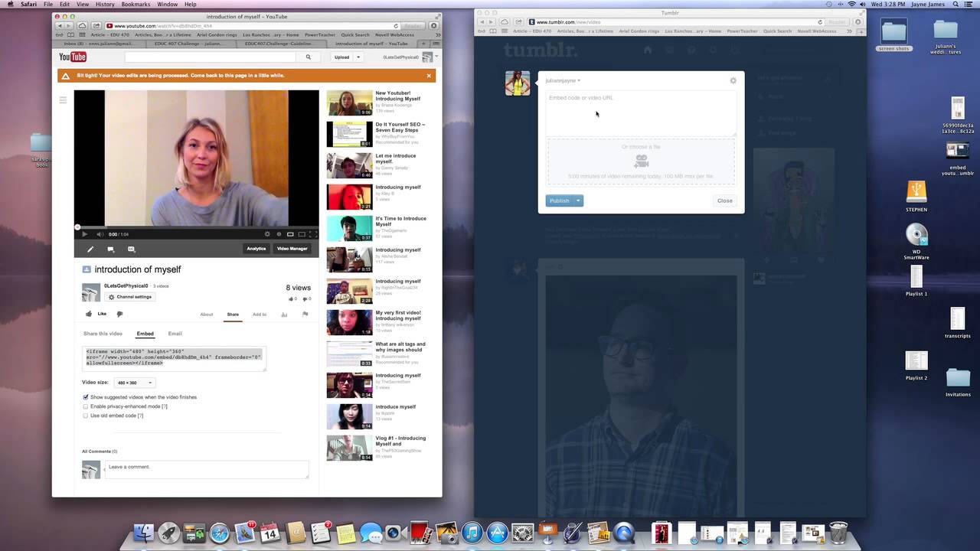Click the YouTube search magnifier button
The height and width of the screenshot is (551, 980).
coord(309,57)
